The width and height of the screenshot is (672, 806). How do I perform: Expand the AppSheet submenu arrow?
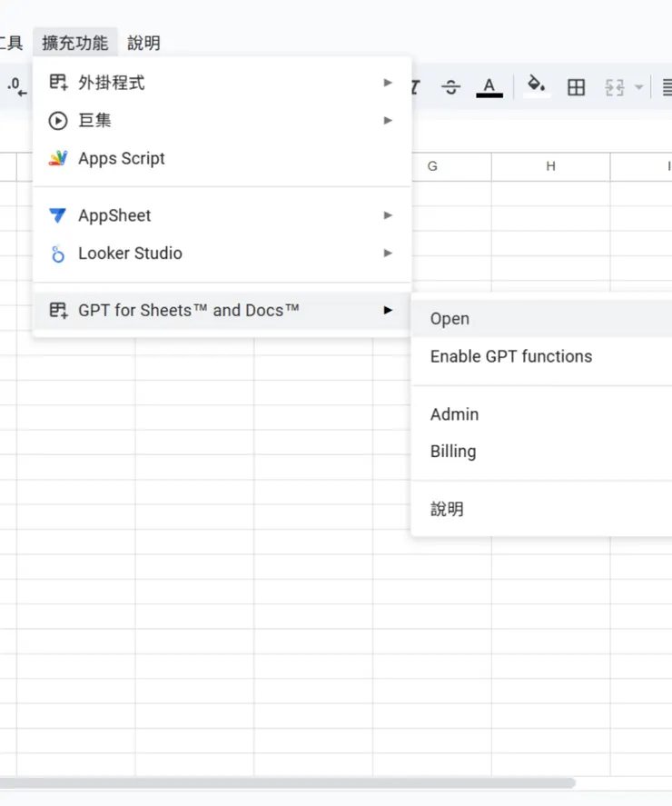click(388, 214)
